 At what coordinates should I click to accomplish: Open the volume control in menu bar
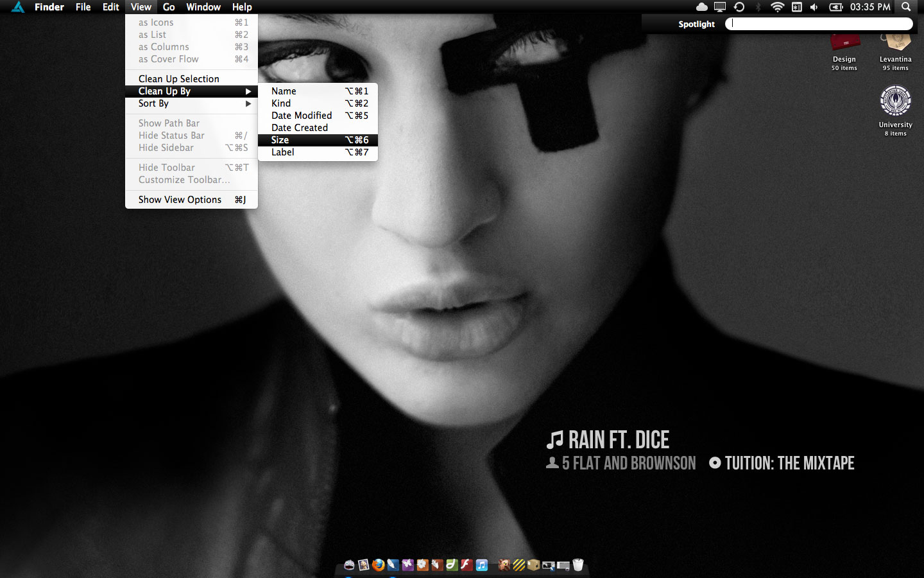[x=814, y=7]
